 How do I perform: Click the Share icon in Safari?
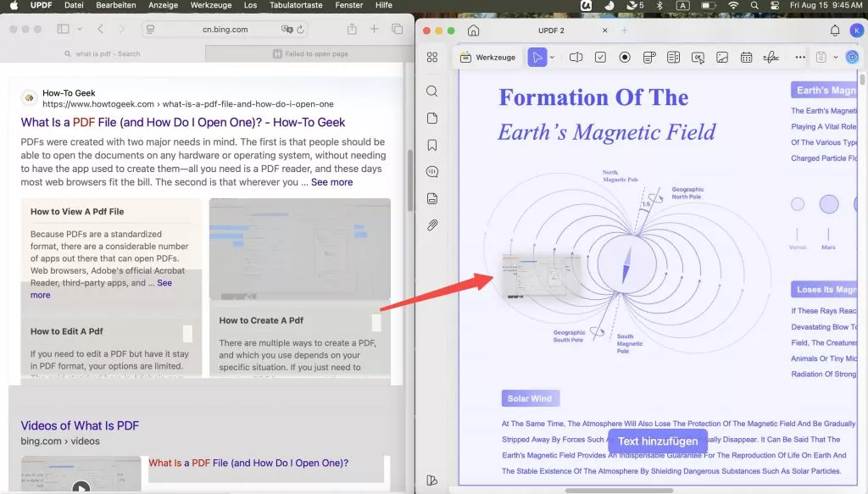click(352, 29)
